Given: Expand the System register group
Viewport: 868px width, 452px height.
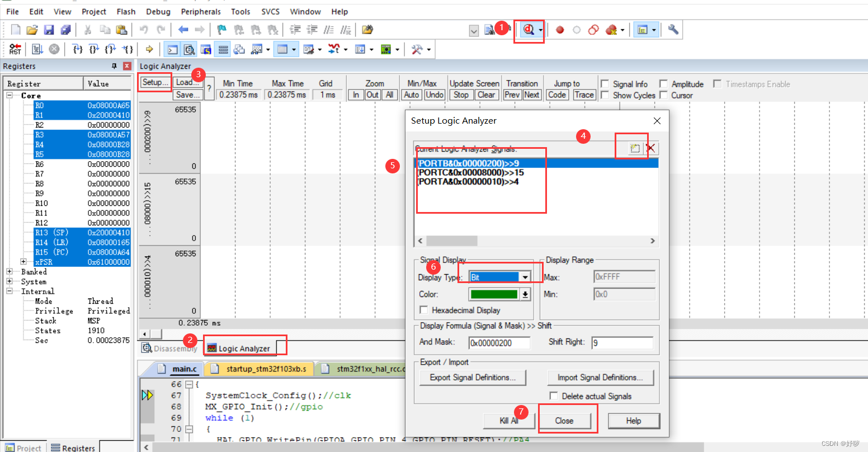Looking at the screenshot, I should (10, 281).
